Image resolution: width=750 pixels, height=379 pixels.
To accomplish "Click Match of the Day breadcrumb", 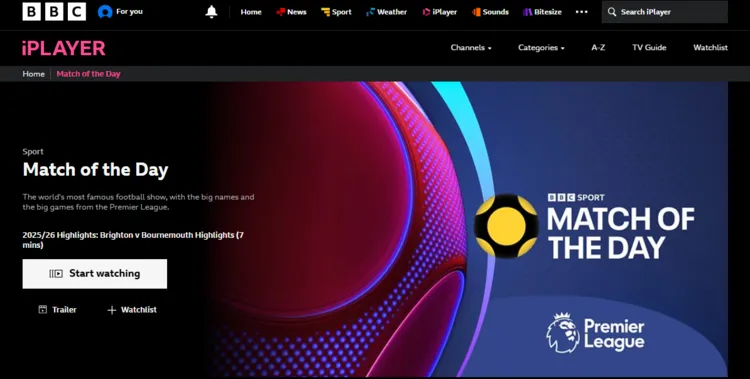I will [88, 74].
